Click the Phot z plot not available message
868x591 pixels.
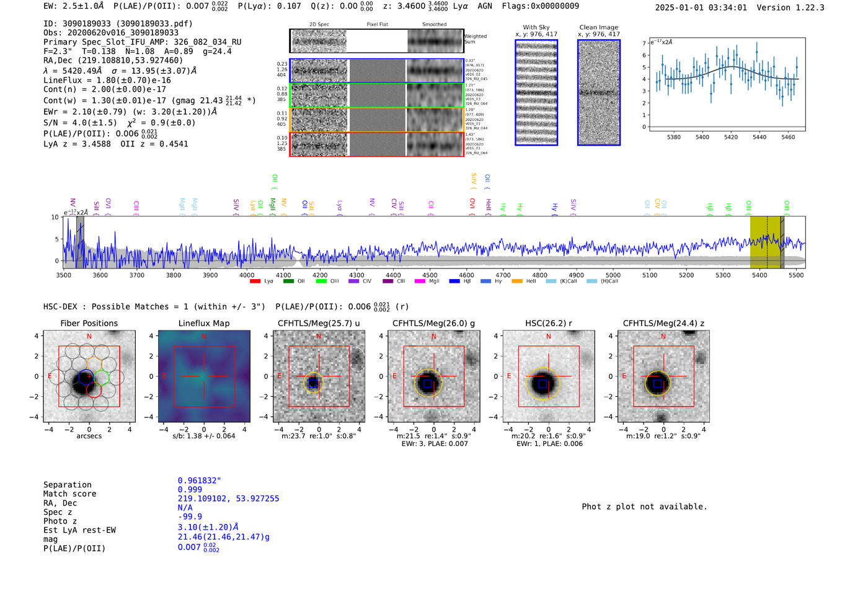pos(644,507)
